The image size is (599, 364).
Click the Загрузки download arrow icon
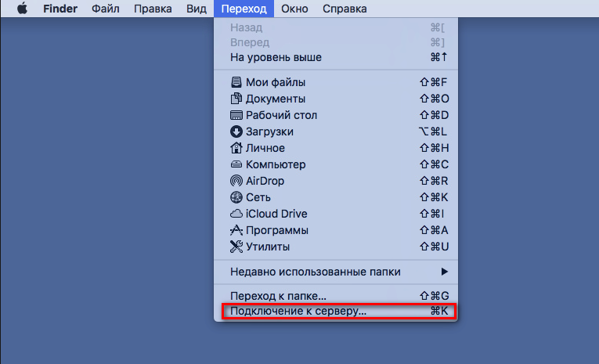pos(236,132)
